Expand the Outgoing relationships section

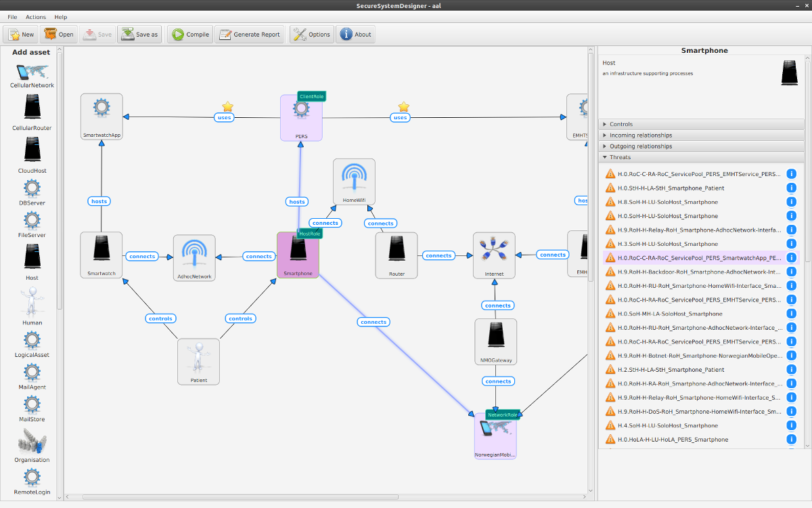pyautogui.click(x=701, y=146)
